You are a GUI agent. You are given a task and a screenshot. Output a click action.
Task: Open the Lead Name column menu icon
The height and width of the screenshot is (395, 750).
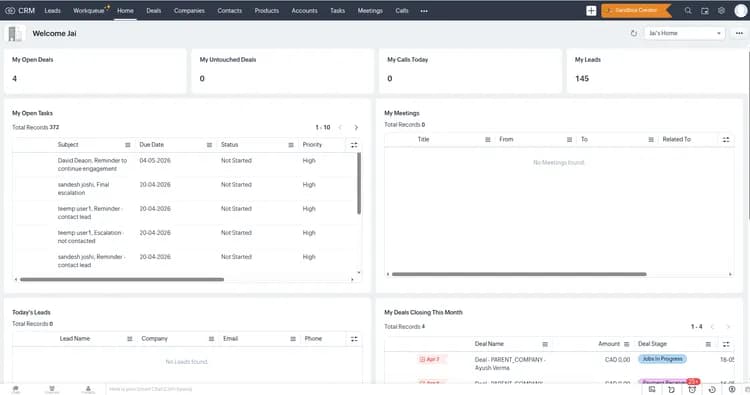click(x=130, y=339)
